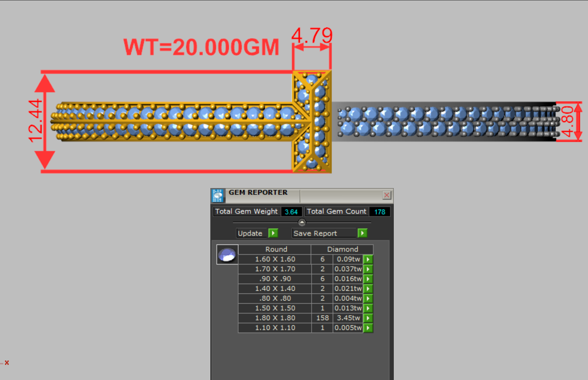Click green arrow for 1.50 X 1.50 row
Viewport: 588px width, 380px height.
click(368, 308)
